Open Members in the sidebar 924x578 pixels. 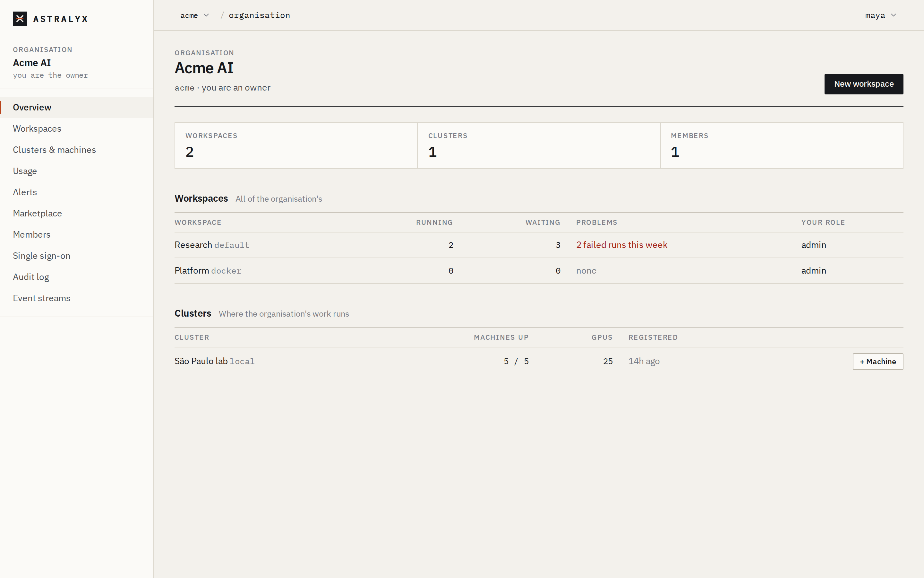coord(77,235)
